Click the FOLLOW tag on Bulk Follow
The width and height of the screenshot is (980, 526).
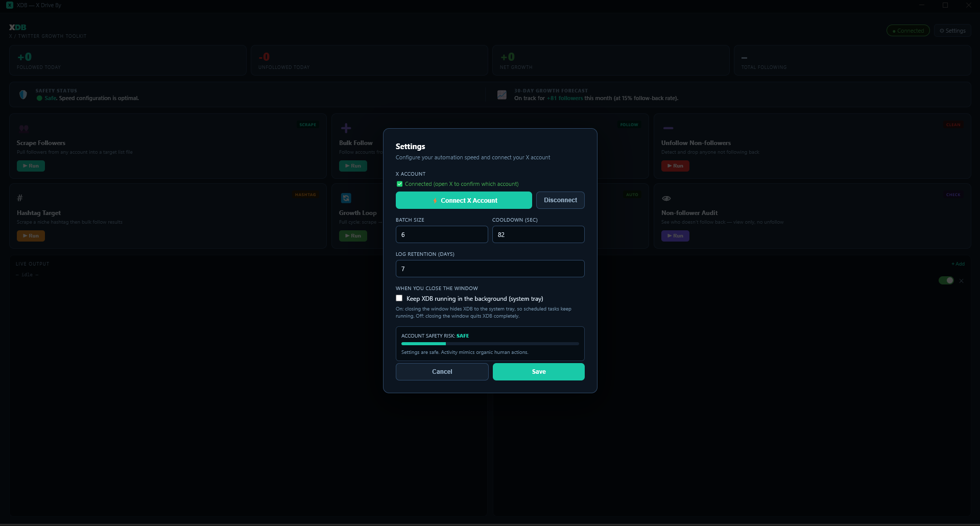(629, 125)
